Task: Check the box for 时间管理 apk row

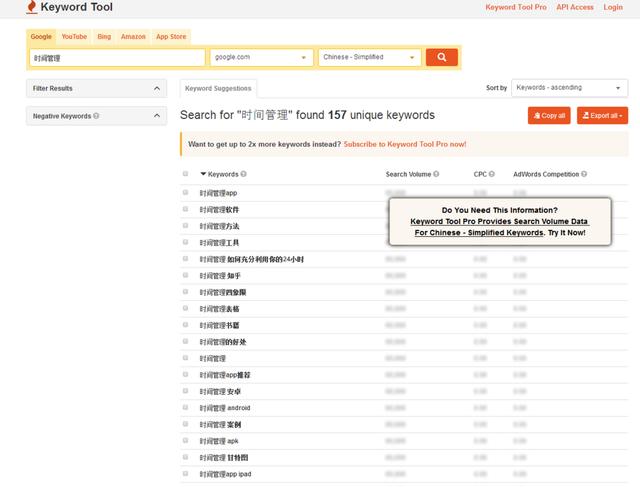Action: click(x=185, y=441)
